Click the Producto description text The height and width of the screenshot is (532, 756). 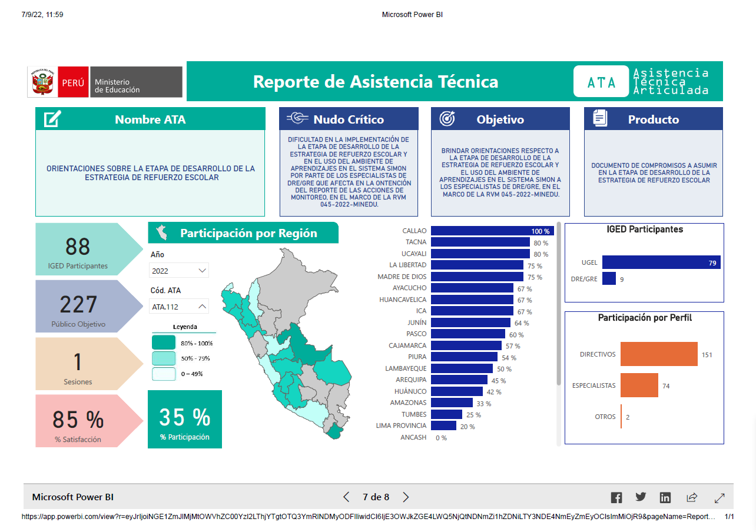(x=654, y=173)
